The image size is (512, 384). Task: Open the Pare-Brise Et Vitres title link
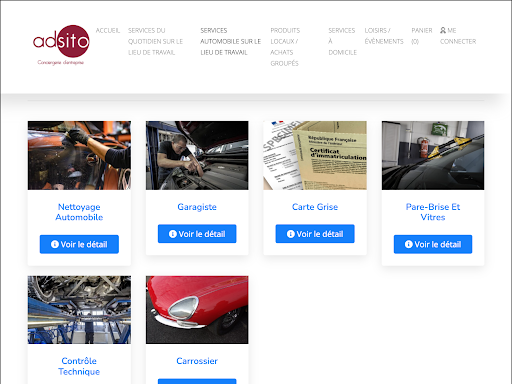click(433, 212)
